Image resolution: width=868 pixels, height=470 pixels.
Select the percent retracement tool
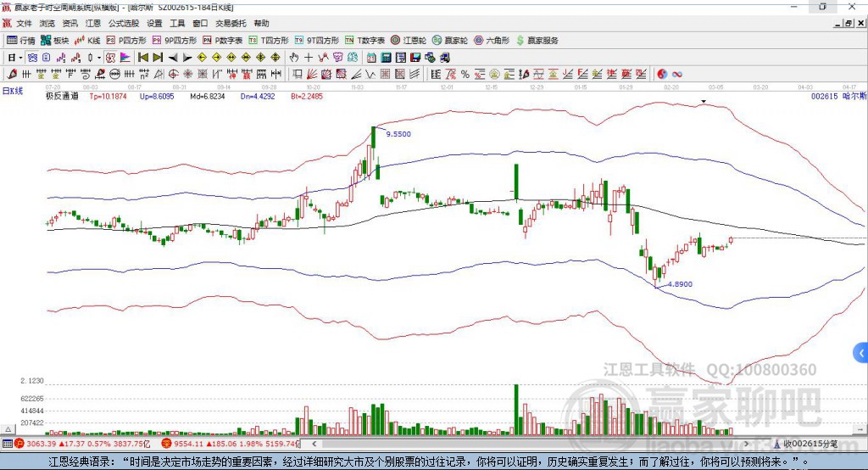[x=465, y=74]
